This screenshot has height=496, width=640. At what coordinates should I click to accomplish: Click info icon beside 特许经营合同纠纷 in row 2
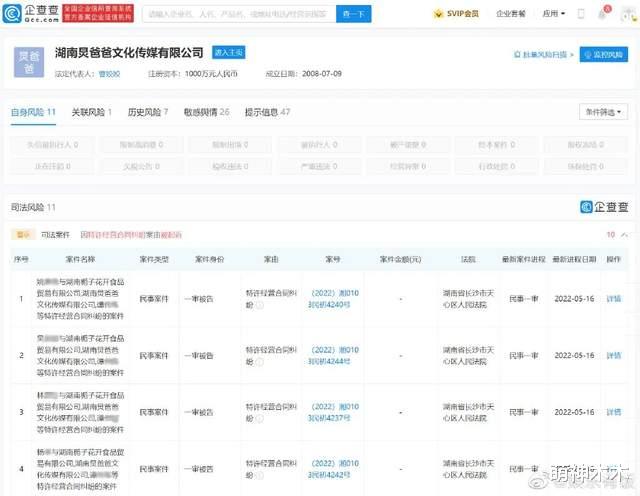click(x=260, y=362)
